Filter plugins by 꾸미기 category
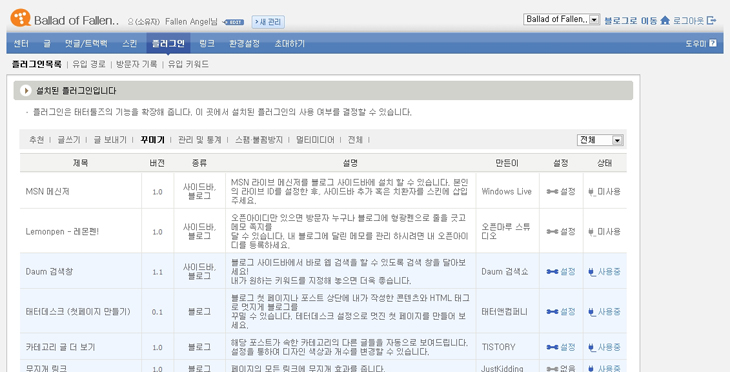 [x=153, y=140]
